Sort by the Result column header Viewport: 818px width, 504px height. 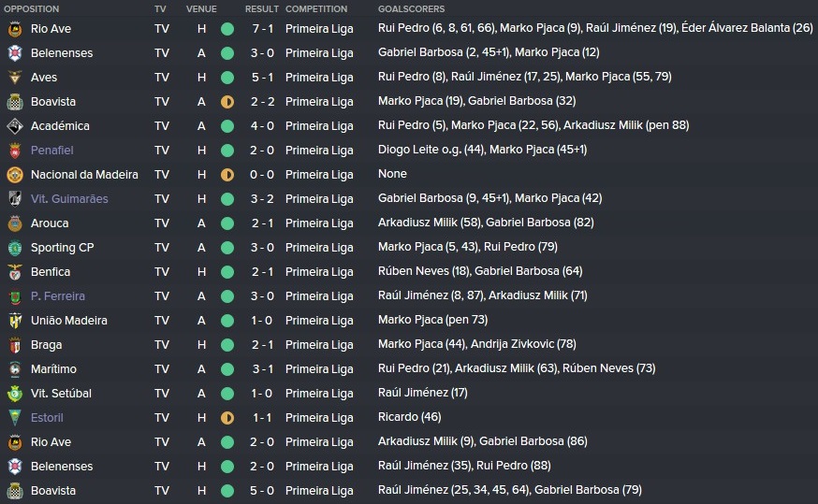[262, 8]
